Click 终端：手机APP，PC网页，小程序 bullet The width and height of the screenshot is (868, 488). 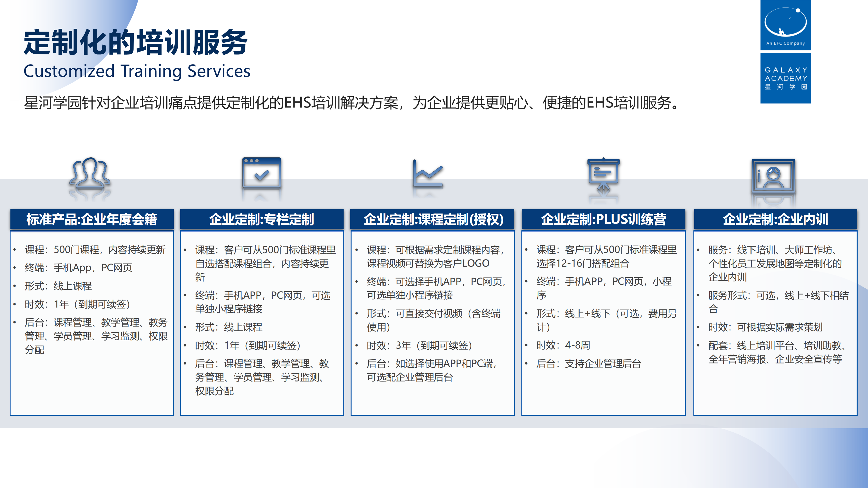tap(604, 288)
